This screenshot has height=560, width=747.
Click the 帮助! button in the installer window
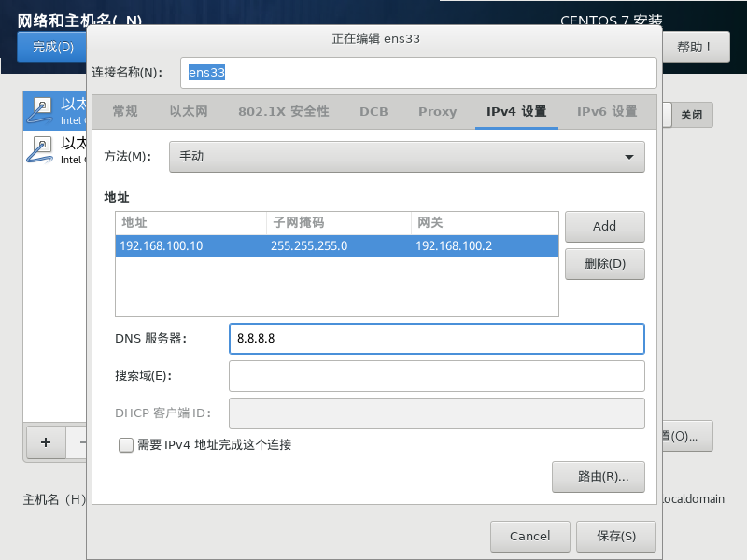[x=695, y=47]
